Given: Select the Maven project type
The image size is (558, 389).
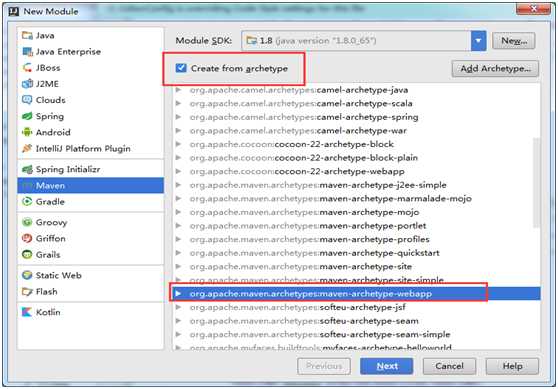Looking at the screenshot, I should pos(90,185).
